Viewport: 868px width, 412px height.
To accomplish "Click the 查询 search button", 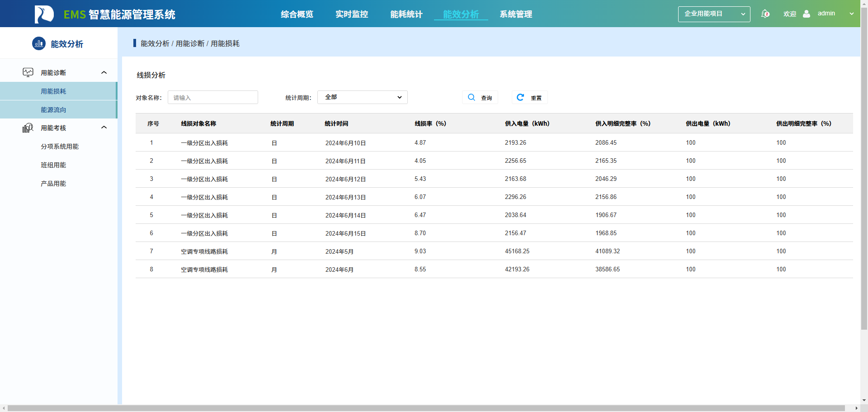I will pos(480,97).
